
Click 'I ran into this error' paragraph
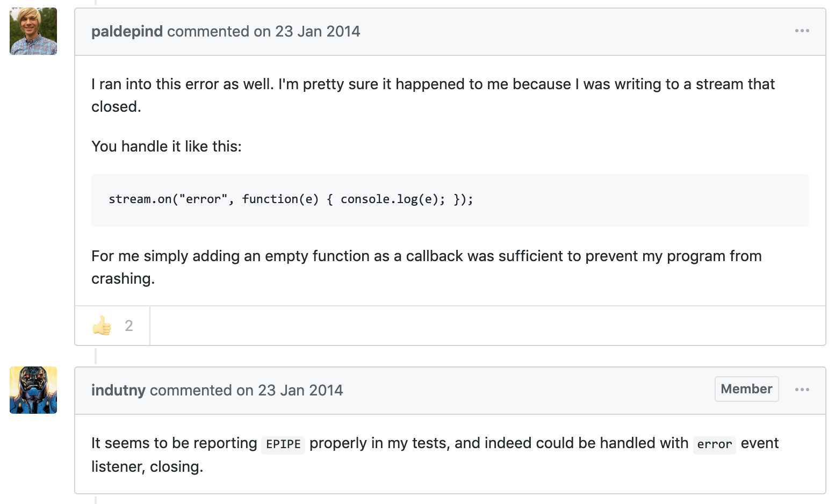(x=433, y=95)
